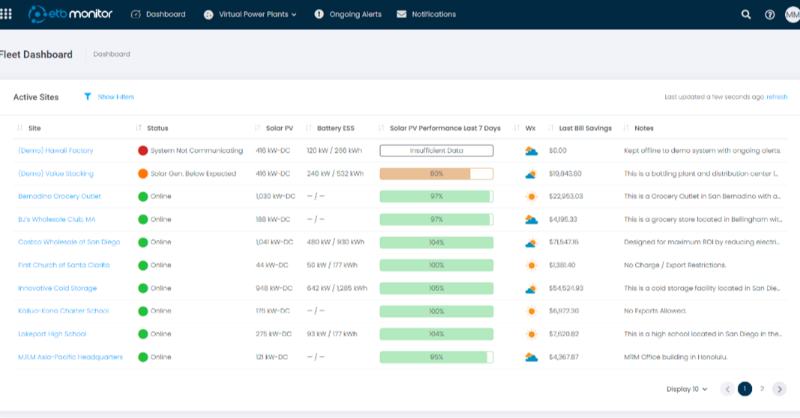The width and height of the screenshot is (800, 418).
Task: Click the '642 kW / 1,285 kWh' battery value
Action: (x=337, y=288)
